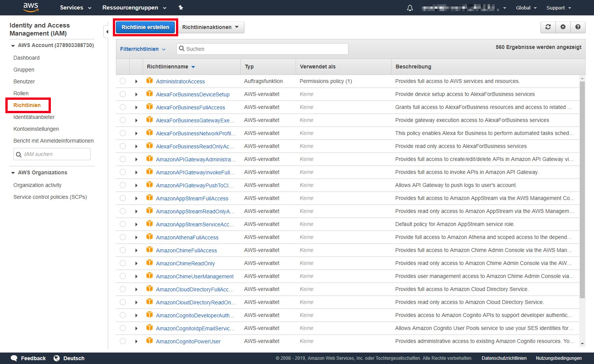The height and width of the screenshot is (364, 594).
Task: Collapse the AWS Organizations section
Action: point(13,173)
